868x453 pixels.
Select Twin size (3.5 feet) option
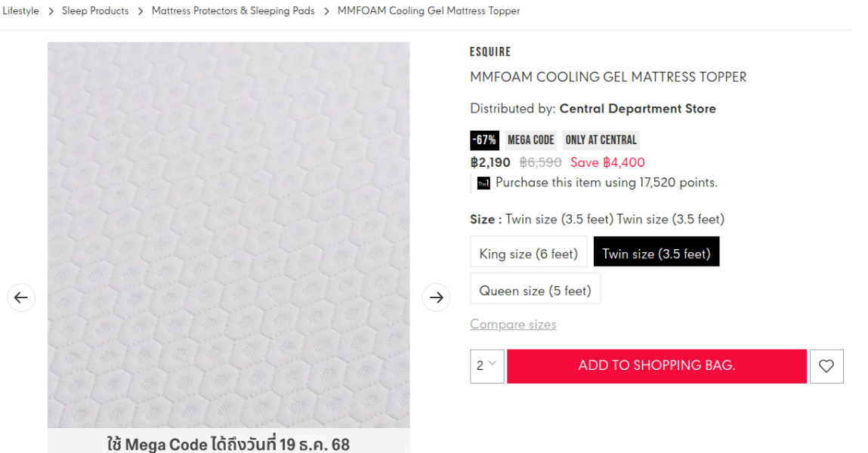656,254
